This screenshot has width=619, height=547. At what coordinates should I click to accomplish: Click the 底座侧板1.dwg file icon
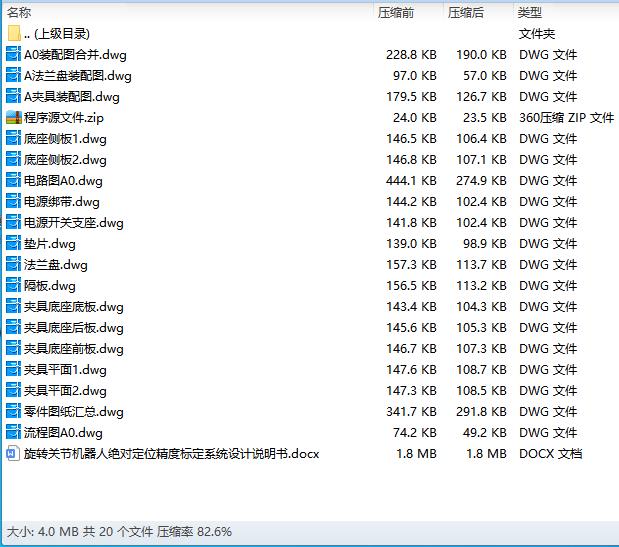13,139
